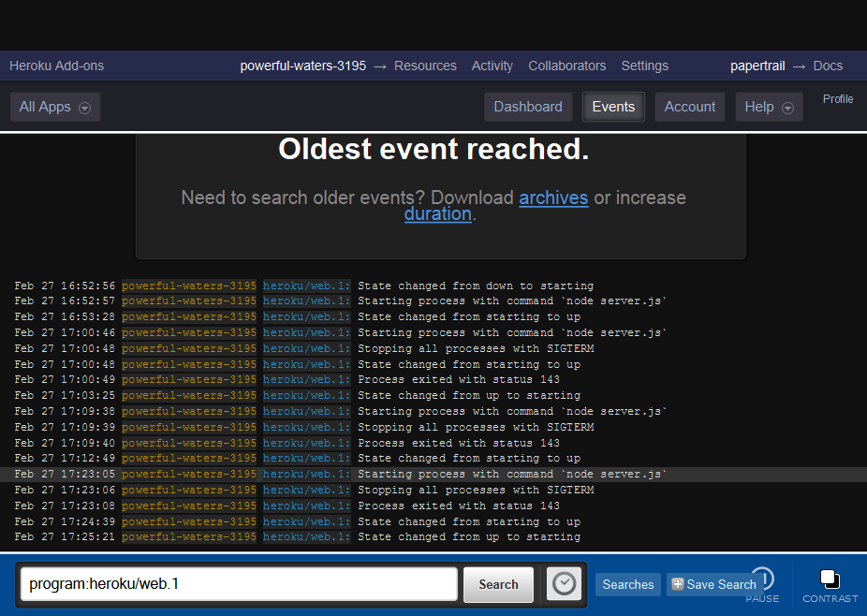This screenshot has width=867, height=616.
Task: Click heroku/web.1 in the 17:00:49 row
Action: (x=306, y=380)
